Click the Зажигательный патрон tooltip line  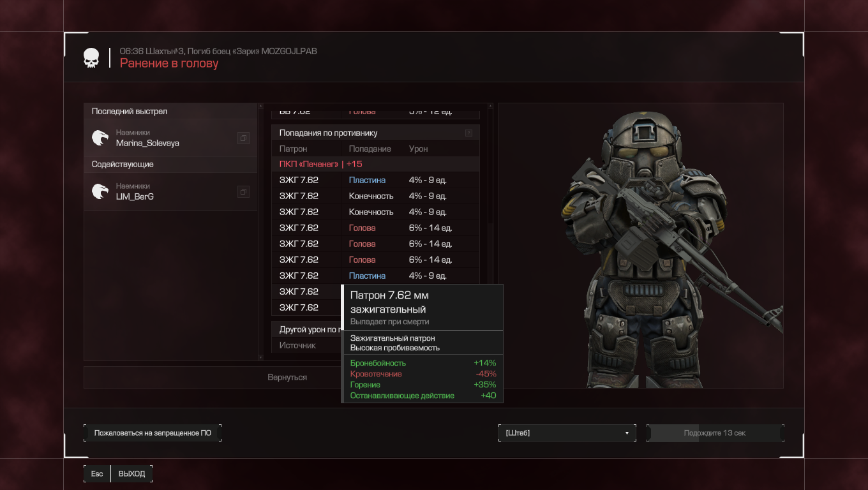coord(393,338)
